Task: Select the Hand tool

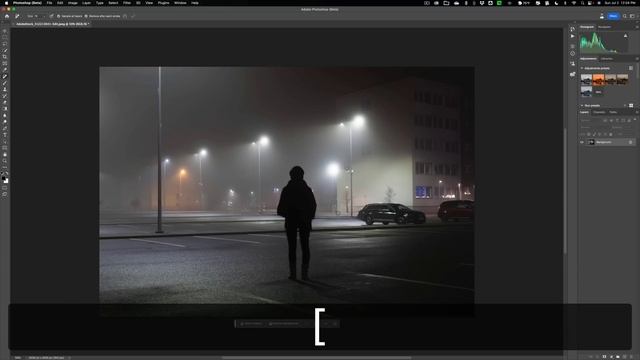Action: [5, 154]
